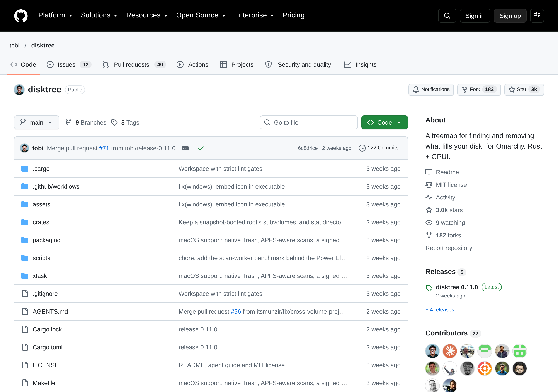The height and width of the screenshot is (392, 558).
Task: Open the Solutions dropdown menu
Action: 99,15
